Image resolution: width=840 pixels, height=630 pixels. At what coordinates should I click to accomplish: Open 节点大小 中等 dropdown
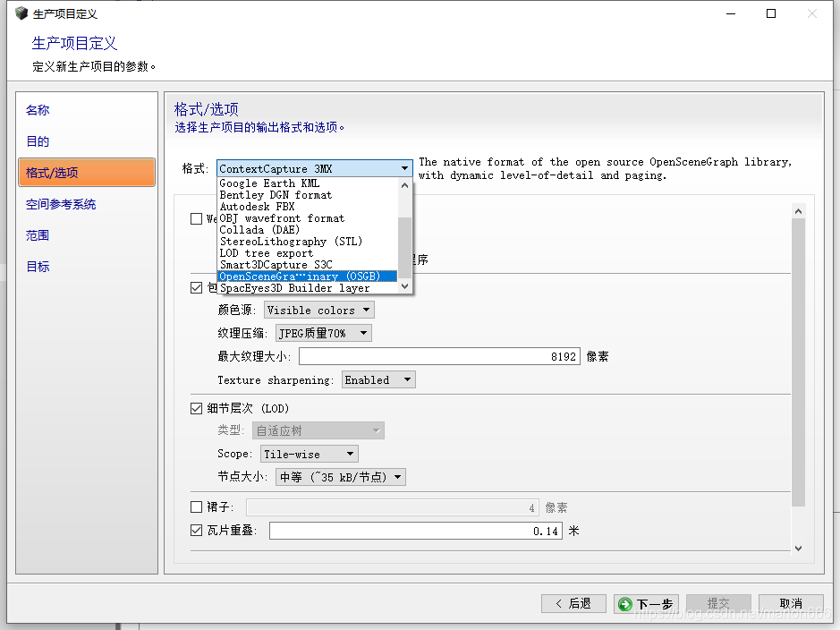click(x=341, y=477)
